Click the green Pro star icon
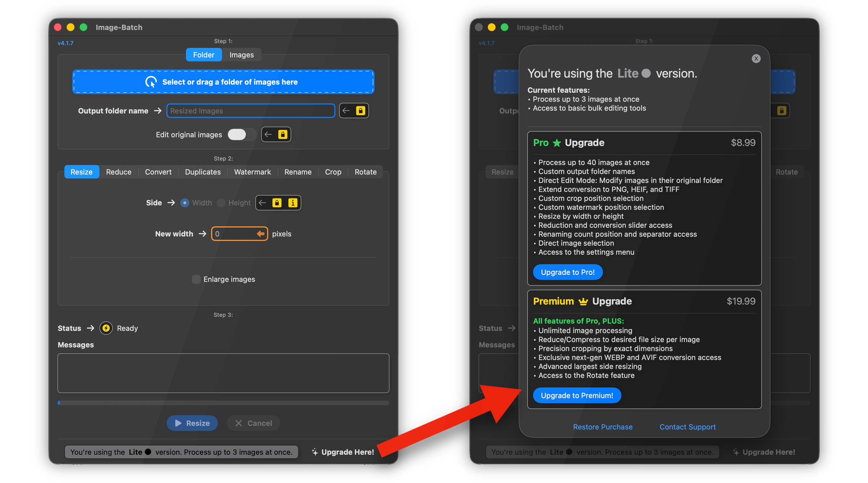Image resolution: width=868 pixels, height=483 pixels. pyautogui.click(x=557, y=143)
